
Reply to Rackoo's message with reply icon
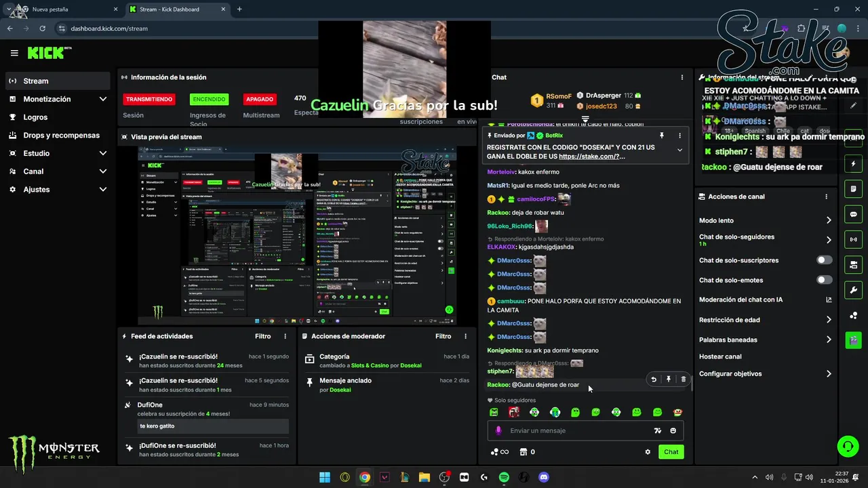point(654,380)
